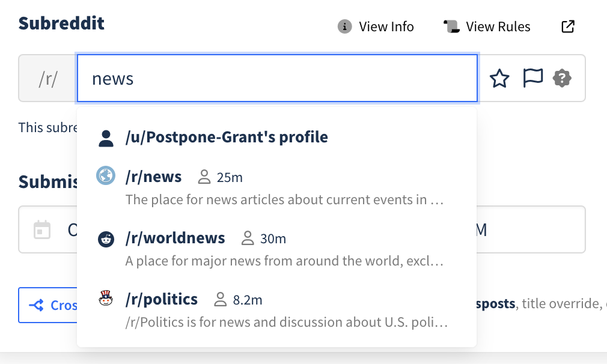607x364 pixels.
Task: Click the 30m subscriber count
Action: click(273, 238)
